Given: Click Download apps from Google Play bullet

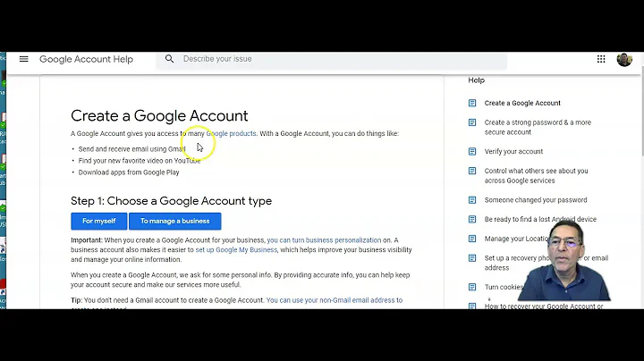Looking at the screenshot, I should [x=129, y=172].
